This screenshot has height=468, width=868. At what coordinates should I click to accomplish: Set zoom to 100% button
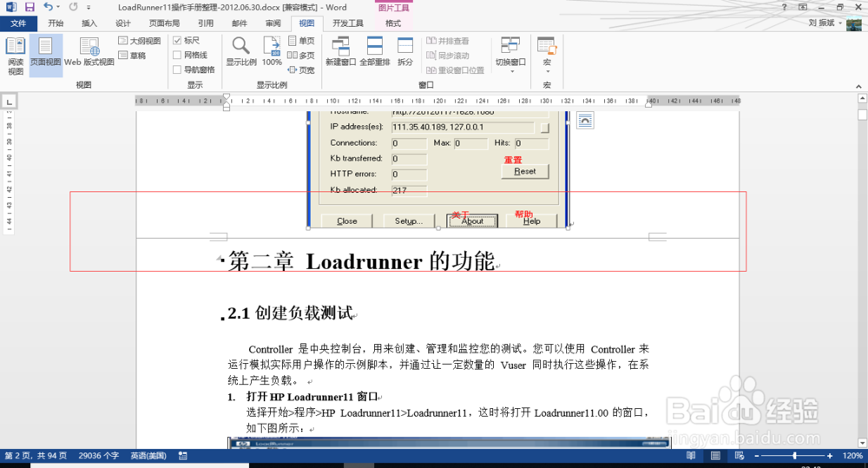click(x=272, y=51)
